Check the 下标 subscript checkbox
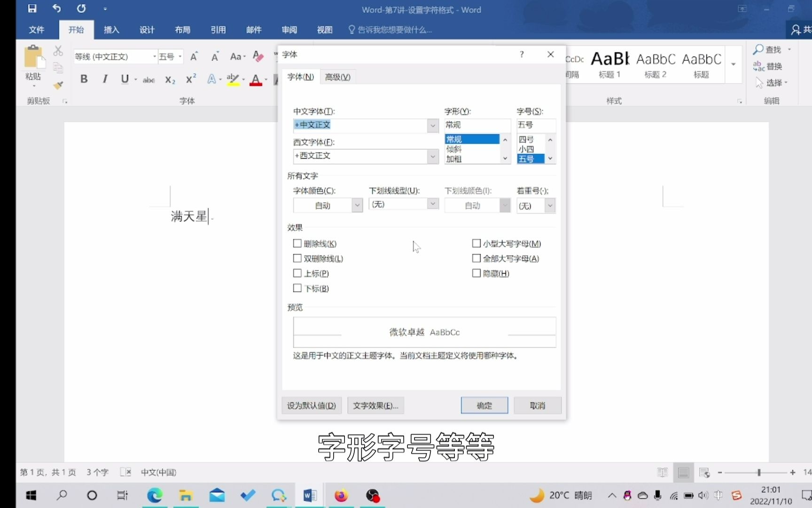This screenshot has width=812, height=508. click(x=297, y=288)
